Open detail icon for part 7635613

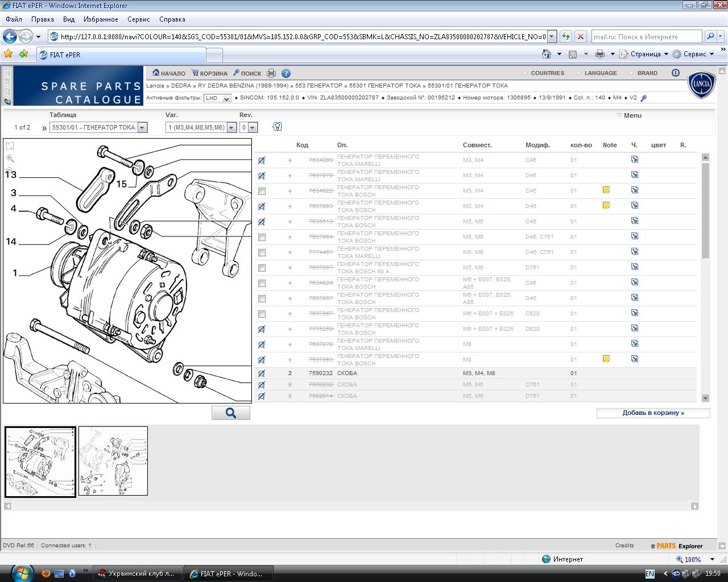(635, 221)
